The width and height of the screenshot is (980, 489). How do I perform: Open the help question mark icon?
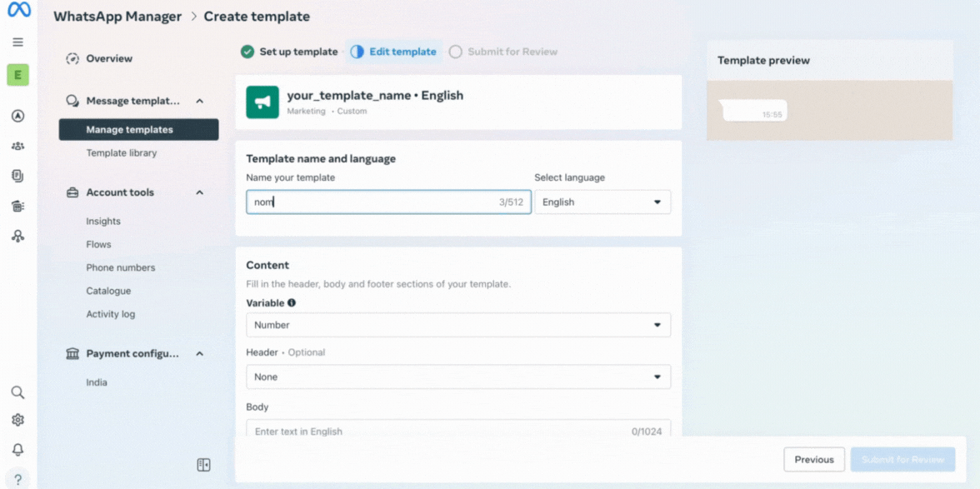[x=18, y=478]
